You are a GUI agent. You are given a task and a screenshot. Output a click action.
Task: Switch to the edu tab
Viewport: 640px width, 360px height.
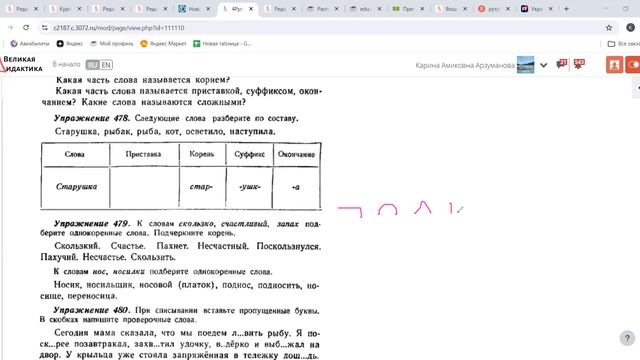click(364, 9)
